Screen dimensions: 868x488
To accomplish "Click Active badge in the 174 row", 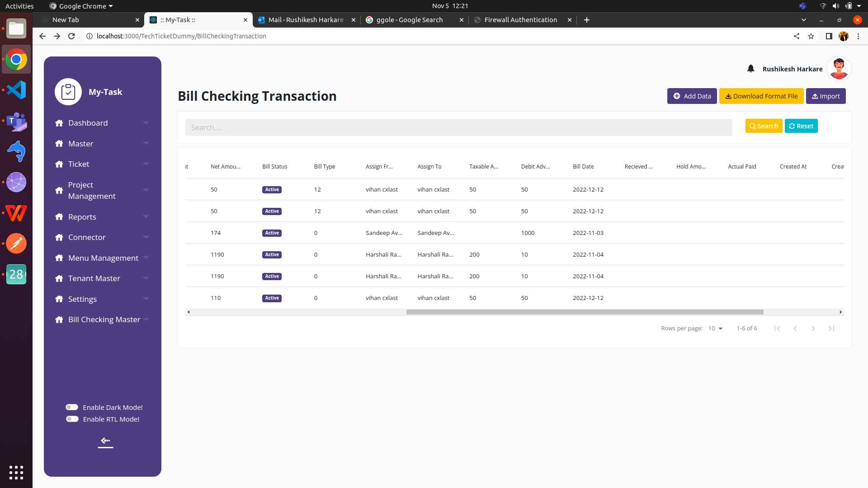I will (x=272, y=233).
